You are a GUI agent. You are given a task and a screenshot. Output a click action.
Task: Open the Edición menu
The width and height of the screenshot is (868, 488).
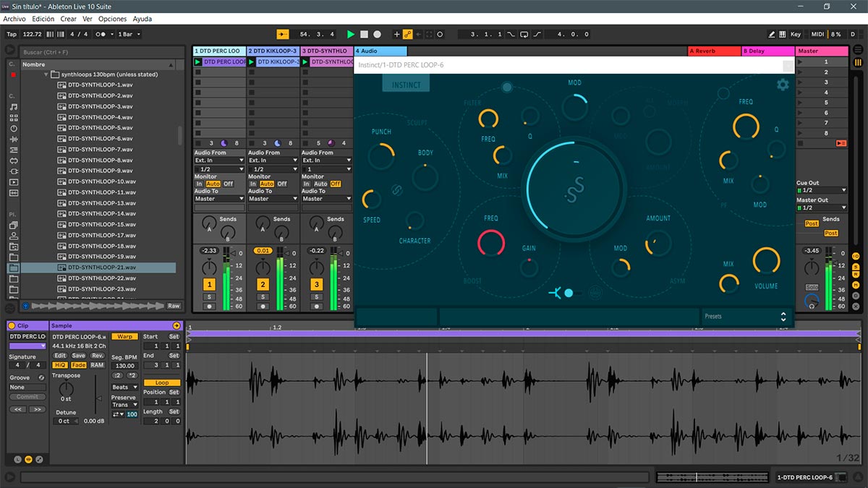click(x=43, y=19)
